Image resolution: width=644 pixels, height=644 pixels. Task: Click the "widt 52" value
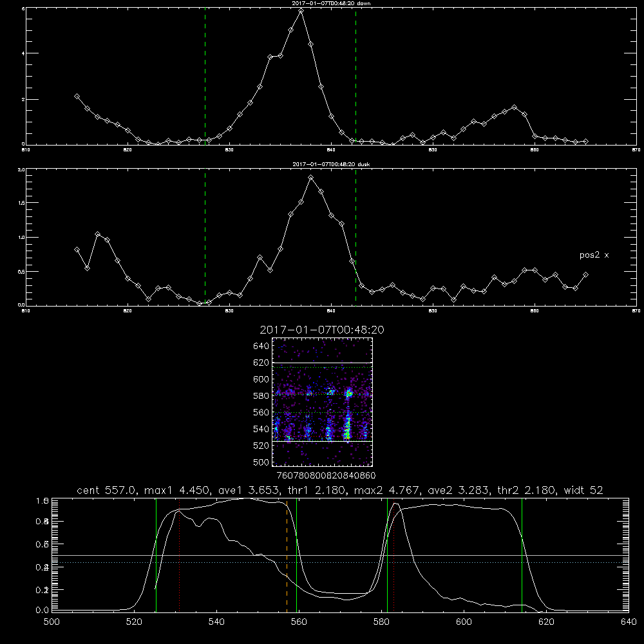coord(583,490)
